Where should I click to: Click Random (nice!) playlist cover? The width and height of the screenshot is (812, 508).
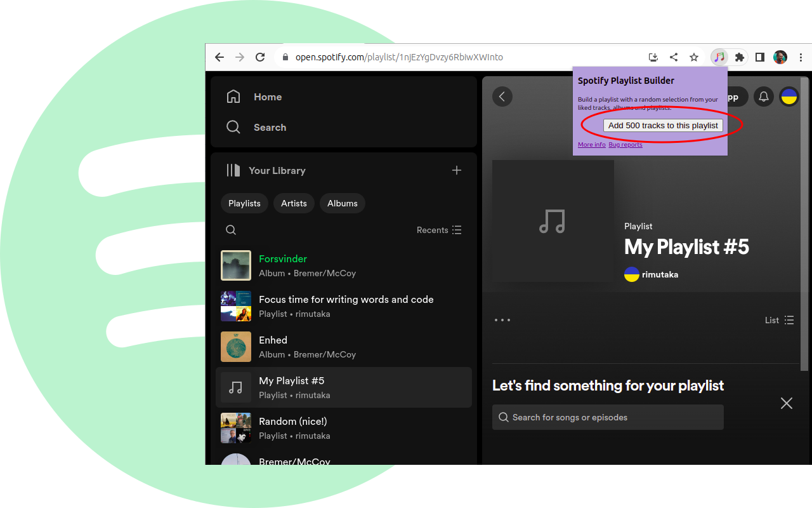236,428
